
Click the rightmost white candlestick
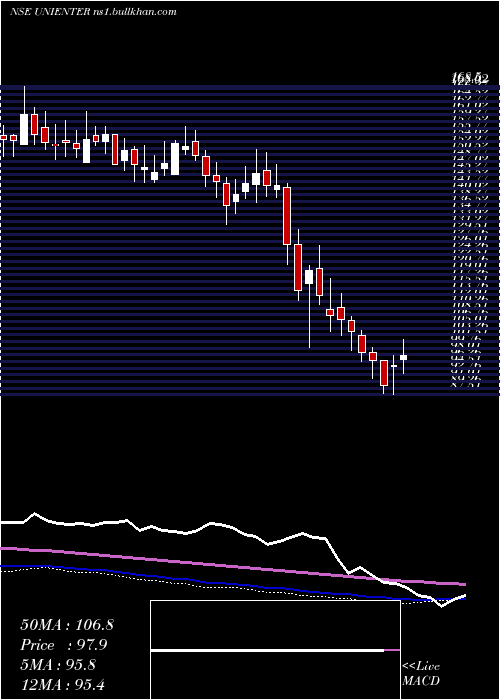point(404,357)
